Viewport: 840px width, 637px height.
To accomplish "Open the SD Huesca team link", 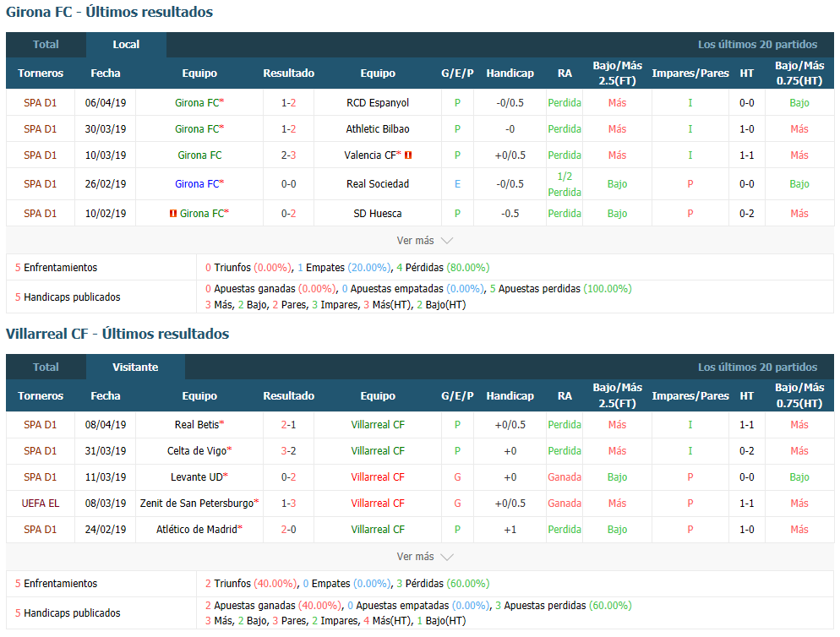I will 378,213.
